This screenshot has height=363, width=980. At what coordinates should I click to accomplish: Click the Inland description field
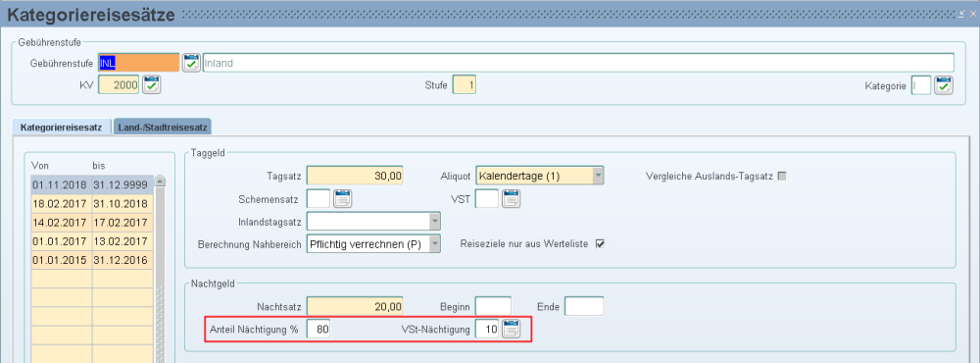click(x=578, y=63)
